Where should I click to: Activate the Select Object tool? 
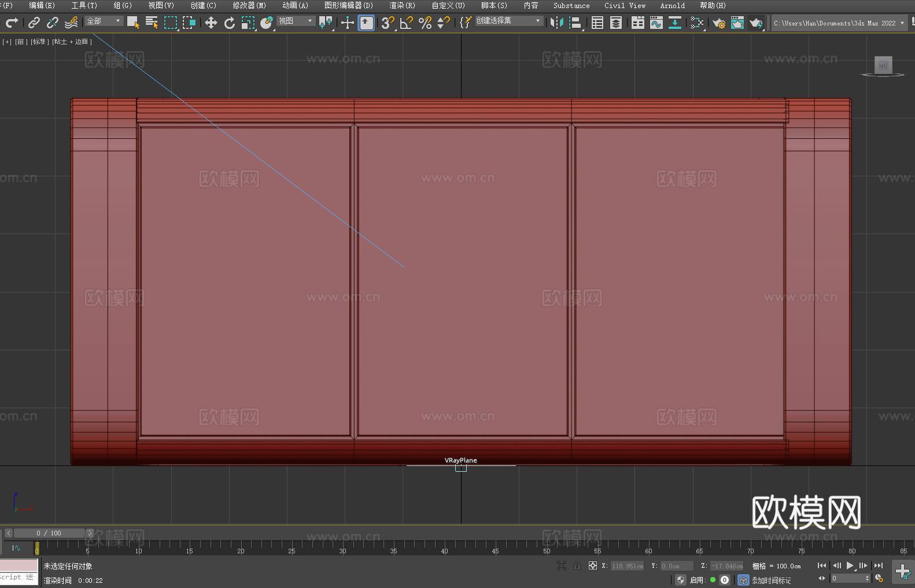(x=134, y=23)
